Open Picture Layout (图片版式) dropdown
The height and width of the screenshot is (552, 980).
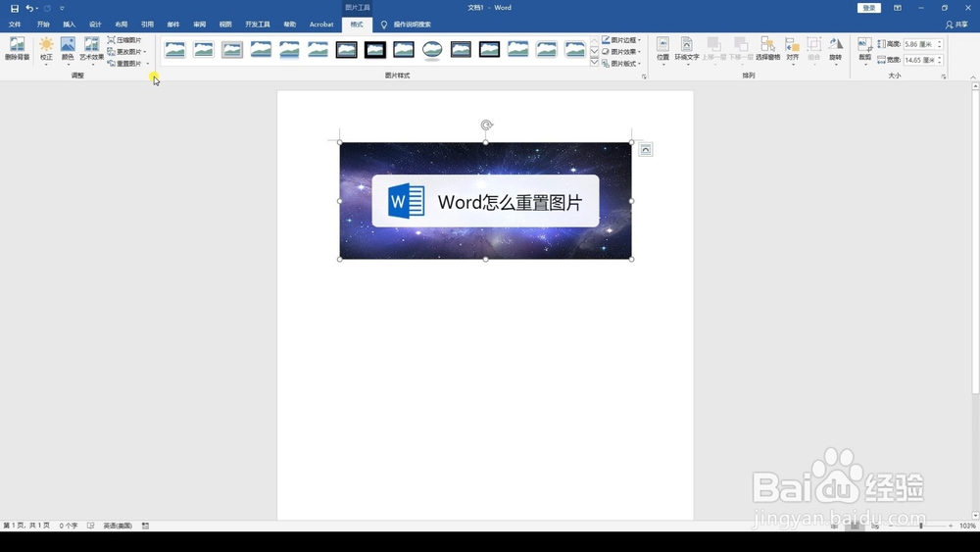pyautogui.click(x=621, y=64)
